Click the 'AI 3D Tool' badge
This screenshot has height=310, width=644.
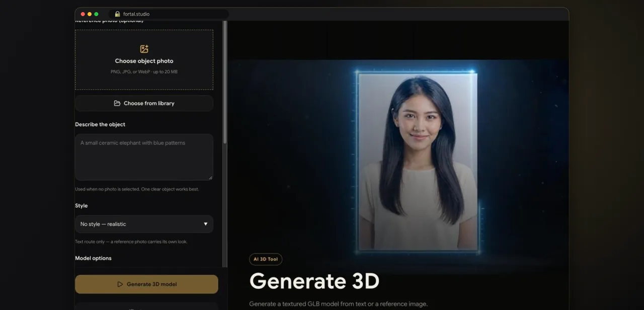pos(266,259)
